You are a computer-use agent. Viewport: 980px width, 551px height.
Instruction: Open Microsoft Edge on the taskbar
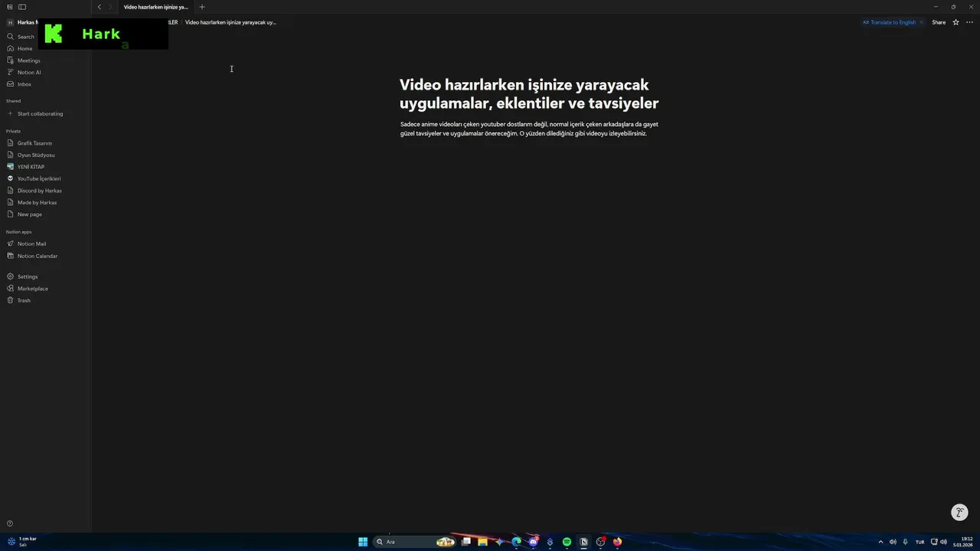point(516,542)
